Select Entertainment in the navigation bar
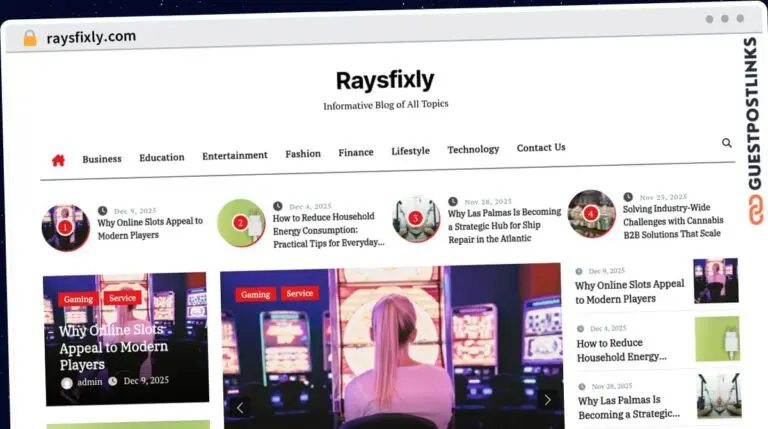 (235, 155)
